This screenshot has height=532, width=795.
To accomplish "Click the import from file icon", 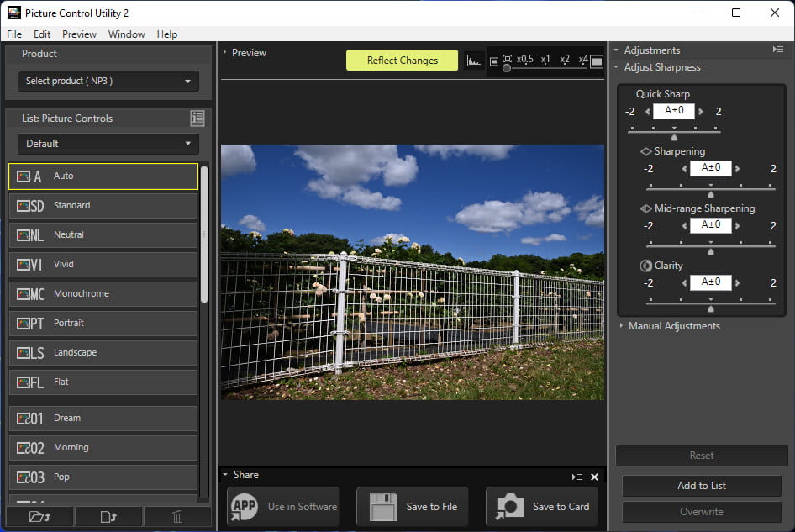I will pos(108,517).
